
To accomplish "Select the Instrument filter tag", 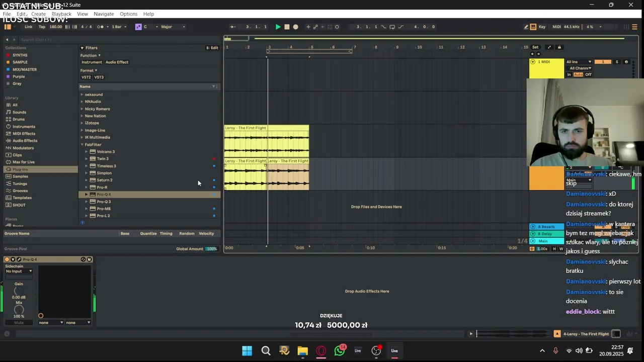I will [92, 62].
